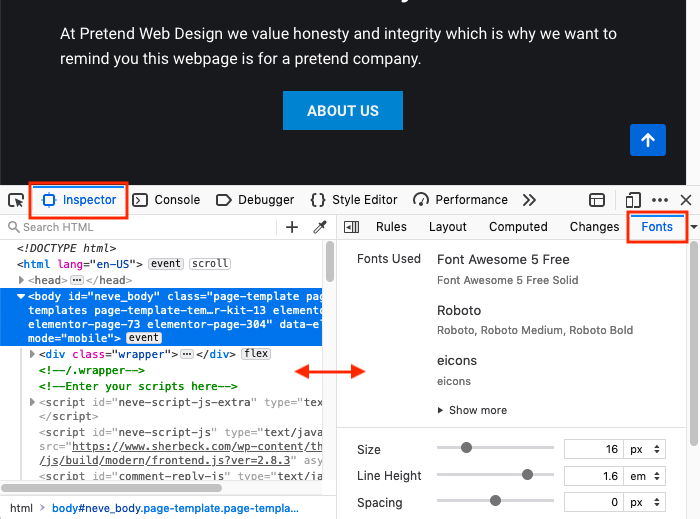The image size is (700, 519).
Task: Click the Line Height slider
Action: pos(496,474)
